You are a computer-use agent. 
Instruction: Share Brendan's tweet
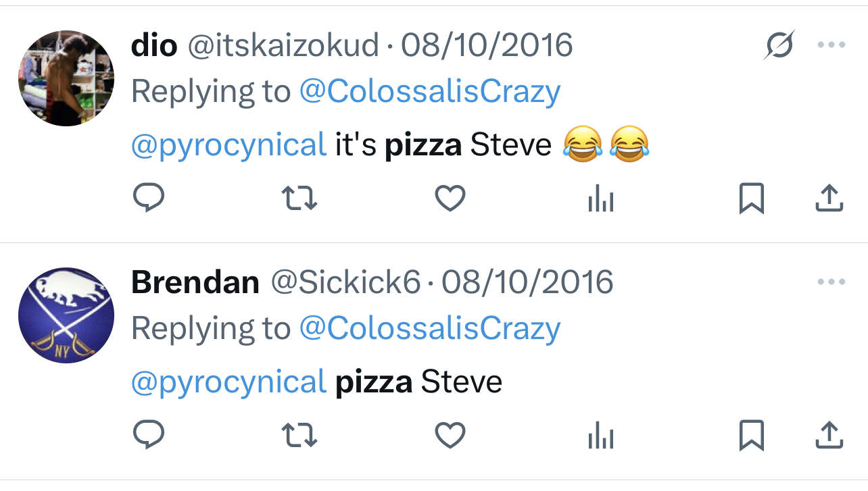(x=829, y=436)
